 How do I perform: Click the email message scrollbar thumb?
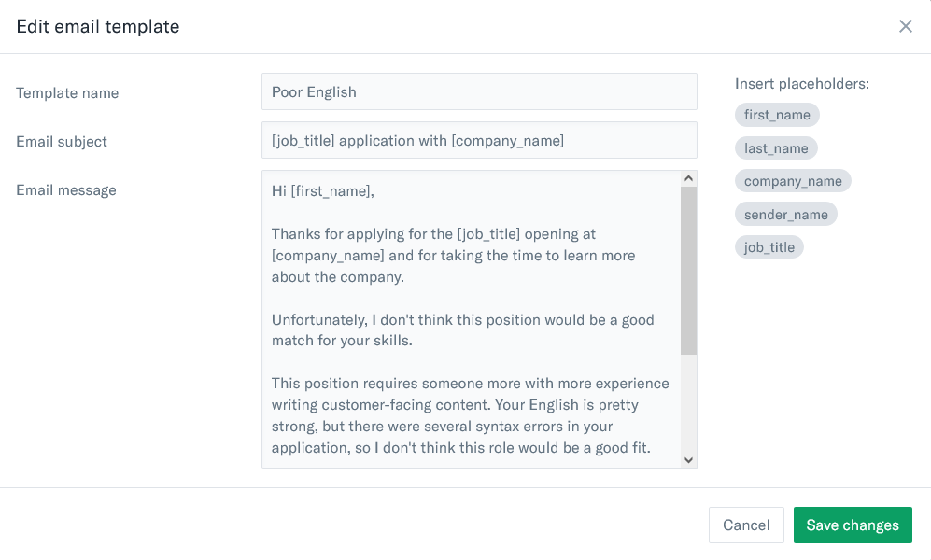(689, 271)
